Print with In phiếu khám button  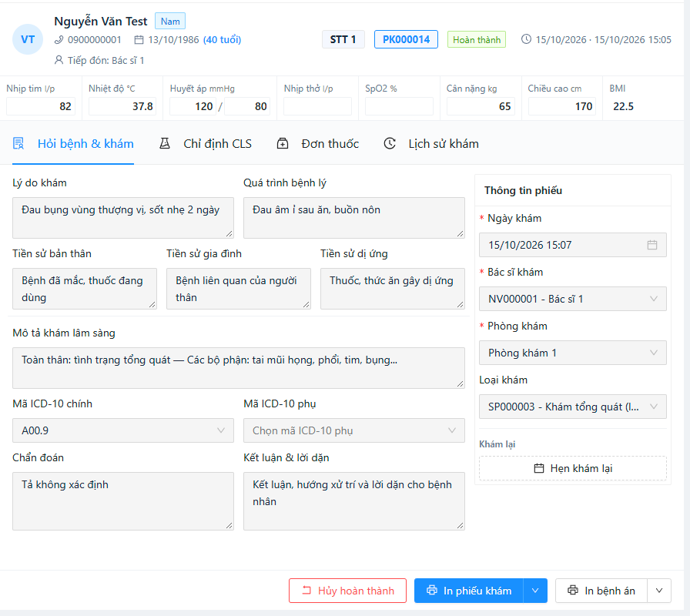pos(469,591)
